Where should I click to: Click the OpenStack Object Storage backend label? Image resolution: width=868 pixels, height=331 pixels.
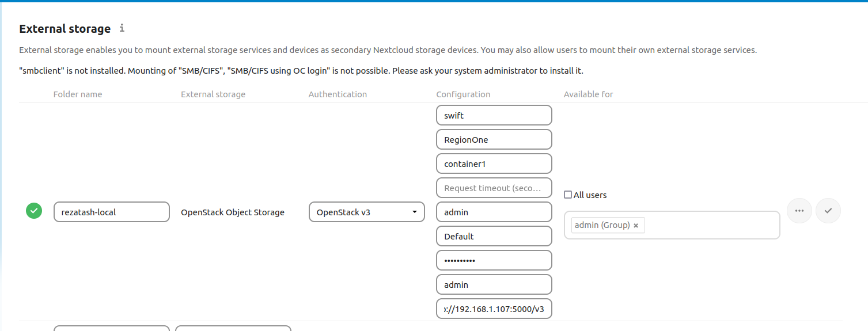pos(233,212)
